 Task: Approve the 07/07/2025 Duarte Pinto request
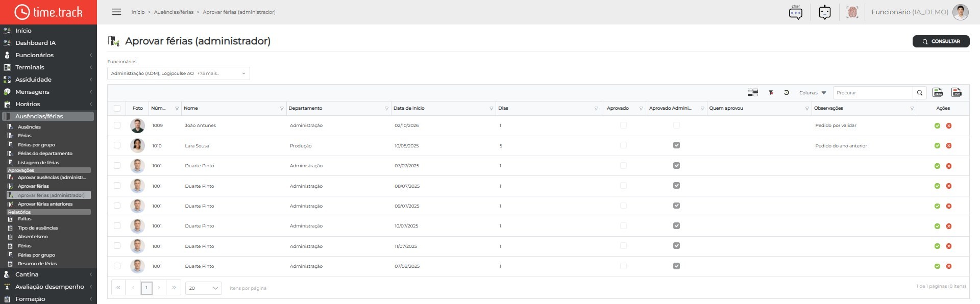pyautogui.click(x=937, y=166)
